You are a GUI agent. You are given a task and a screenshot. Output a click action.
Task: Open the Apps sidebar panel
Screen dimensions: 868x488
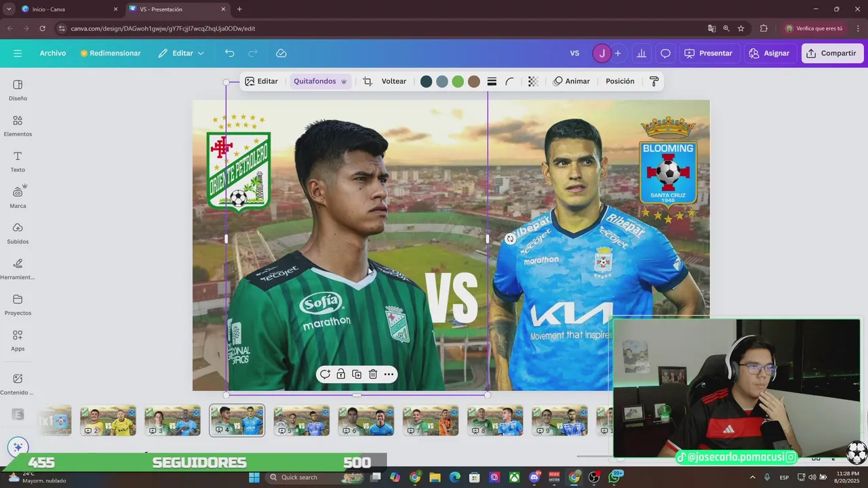(x=18, y=341)
